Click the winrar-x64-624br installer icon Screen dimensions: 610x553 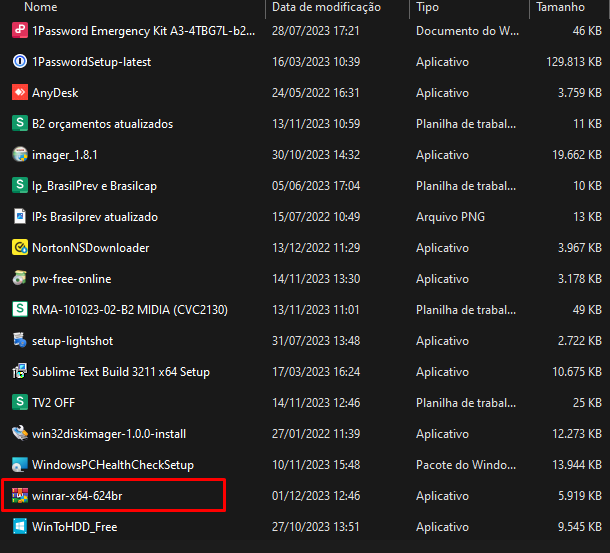point(20,495)
